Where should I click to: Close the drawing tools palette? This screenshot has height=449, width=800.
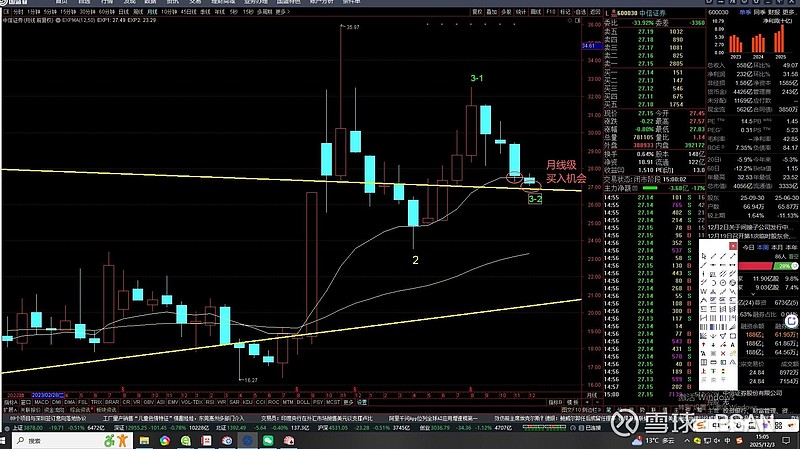(733, 246)
